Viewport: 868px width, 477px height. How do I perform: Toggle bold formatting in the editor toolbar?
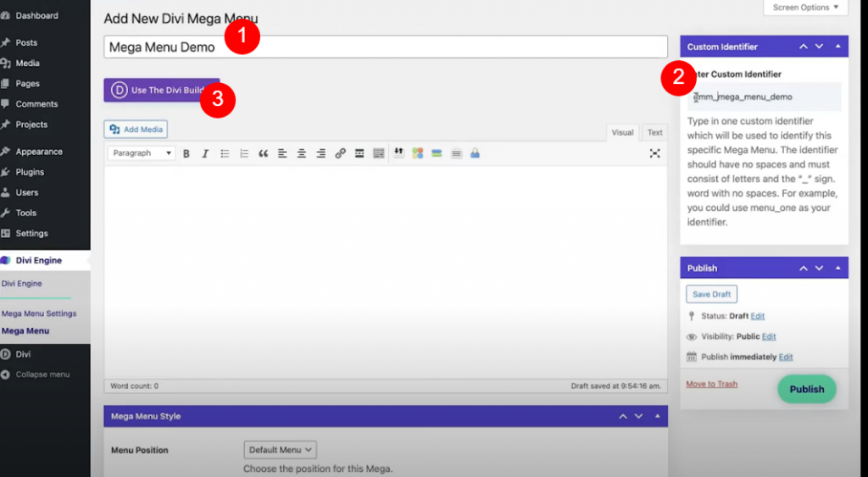(186, 154)
